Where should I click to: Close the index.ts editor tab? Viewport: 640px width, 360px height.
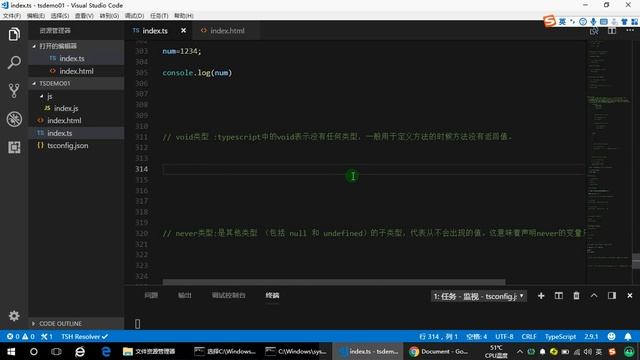point(183,31)
